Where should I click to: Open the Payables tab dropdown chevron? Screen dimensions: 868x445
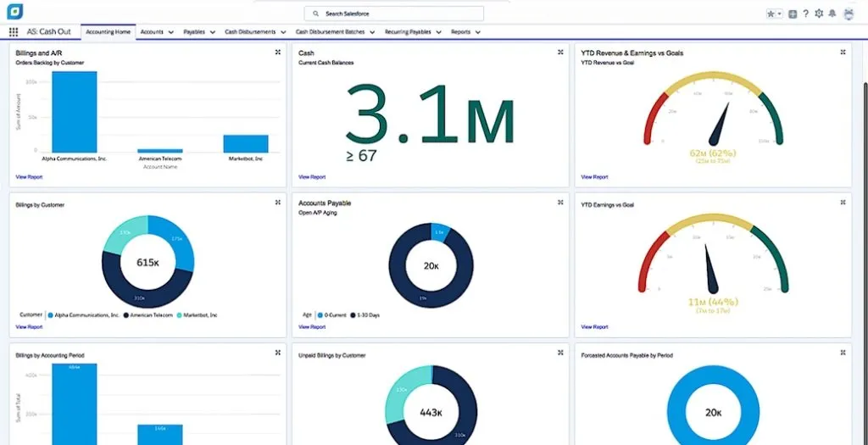coord(213,32)
